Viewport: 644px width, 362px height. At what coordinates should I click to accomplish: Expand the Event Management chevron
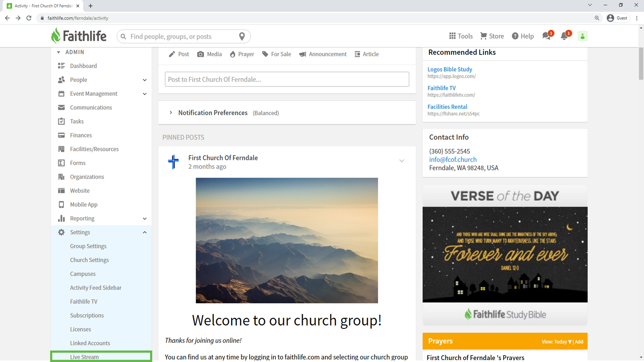(145, 94)
